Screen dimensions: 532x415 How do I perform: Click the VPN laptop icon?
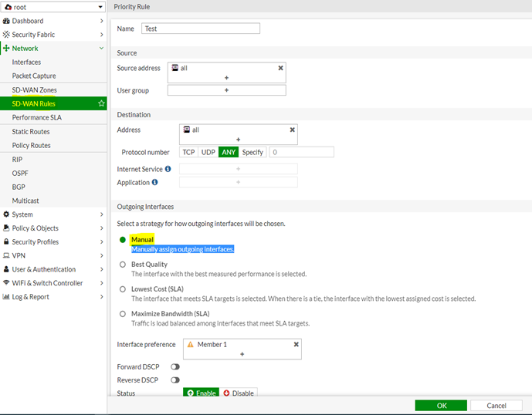pos(6,255)
